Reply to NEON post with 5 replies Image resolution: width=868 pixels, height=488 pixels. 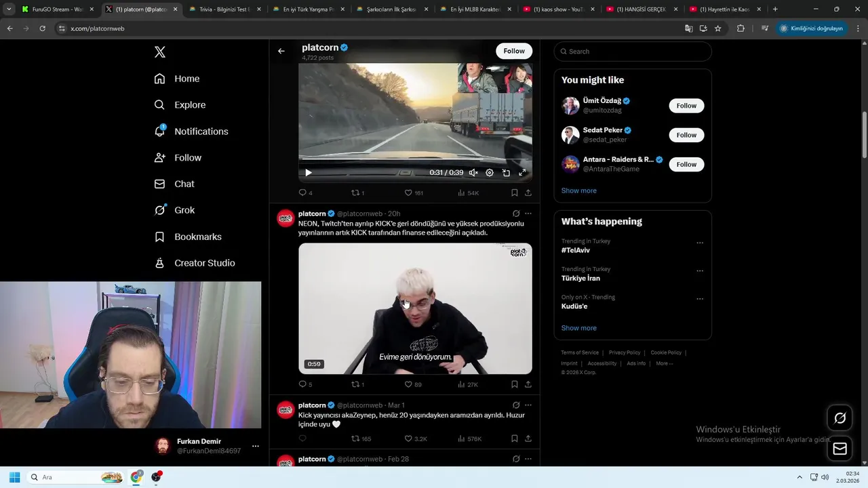306,384
